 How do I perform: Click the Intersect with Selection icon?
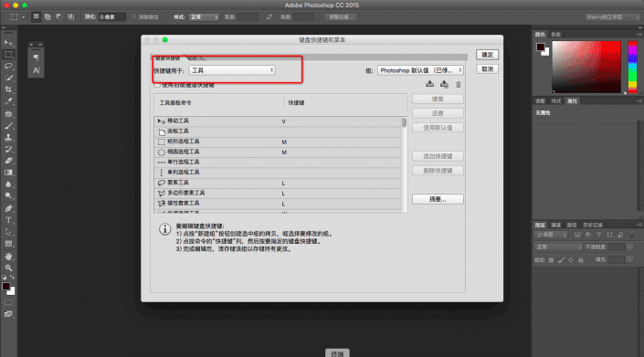70,16
